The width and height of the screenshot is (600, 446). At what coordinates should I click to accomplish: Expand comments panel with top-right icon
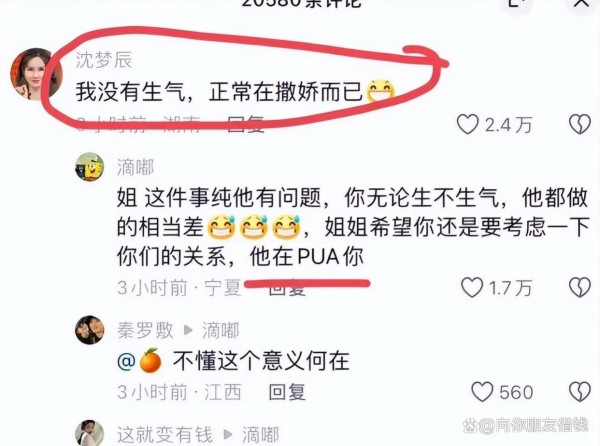pyautogui.click(x=515, y=3)
